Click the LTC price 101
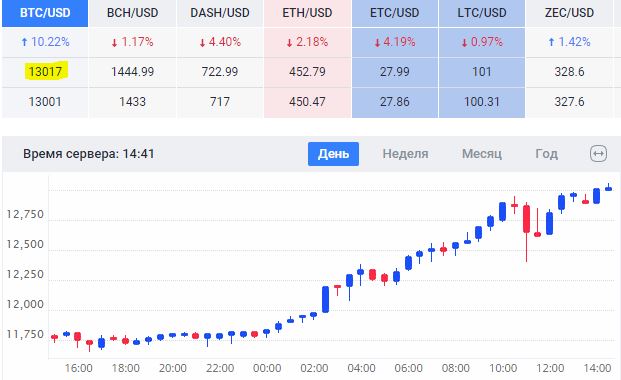The width and height of the screenshot is (621, 380). tap(482, 72)
